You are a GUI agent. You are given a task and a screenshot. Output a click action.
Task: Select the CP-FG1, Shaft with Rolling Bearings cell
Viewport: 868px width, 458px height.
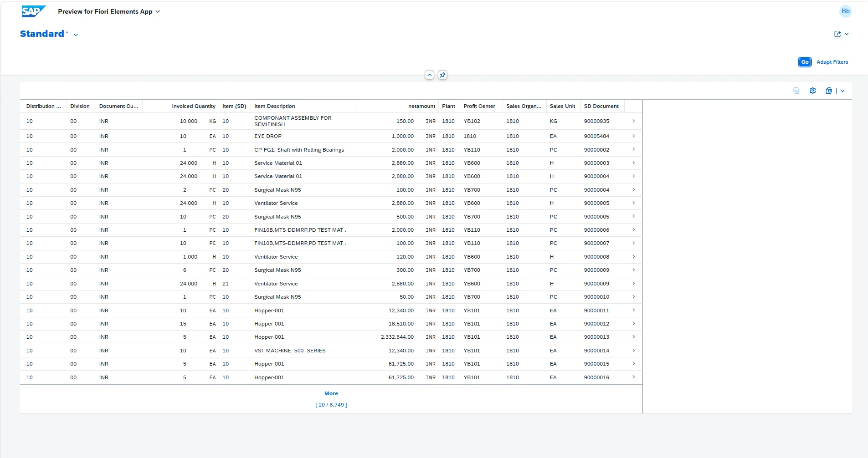(x=299, y=150)
